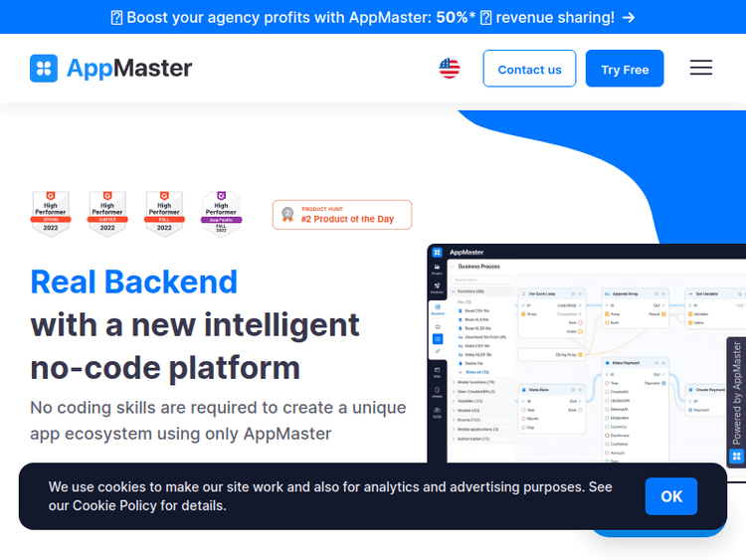Open the AppMaster home link text
746x560 pixels.
click(129, 69)
